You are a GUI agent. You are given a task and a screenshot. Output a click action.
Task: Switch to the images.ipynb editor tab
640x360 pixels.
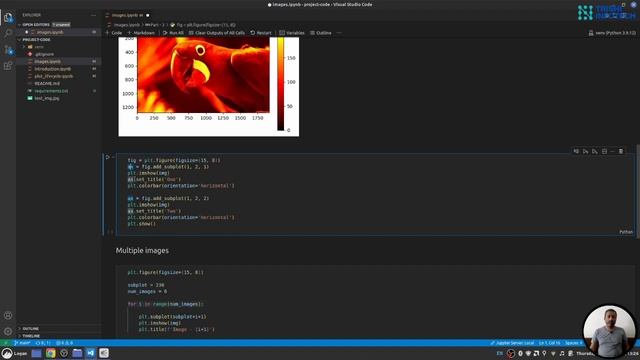128,15
